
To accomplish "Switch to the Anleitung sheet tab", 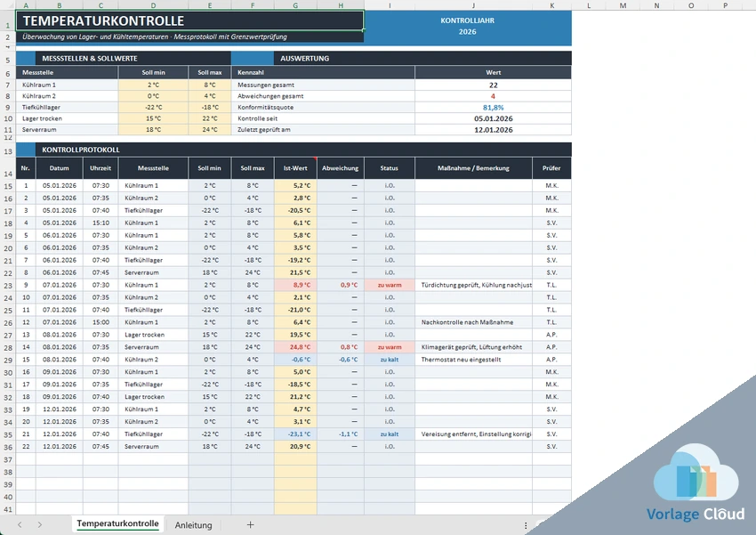I will tap(193, 525).
